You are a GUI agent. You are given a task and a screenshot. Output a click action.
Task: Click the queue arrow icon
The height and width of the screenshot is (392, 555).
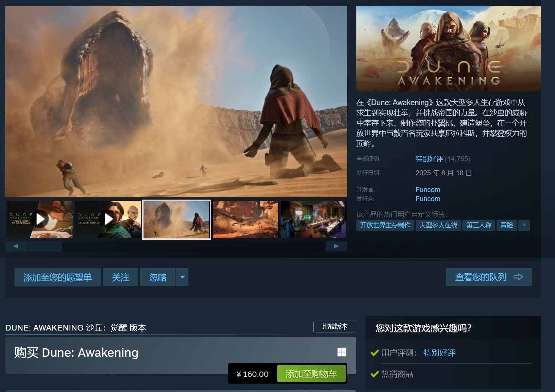pyautogui.click(x=518, y=277)
